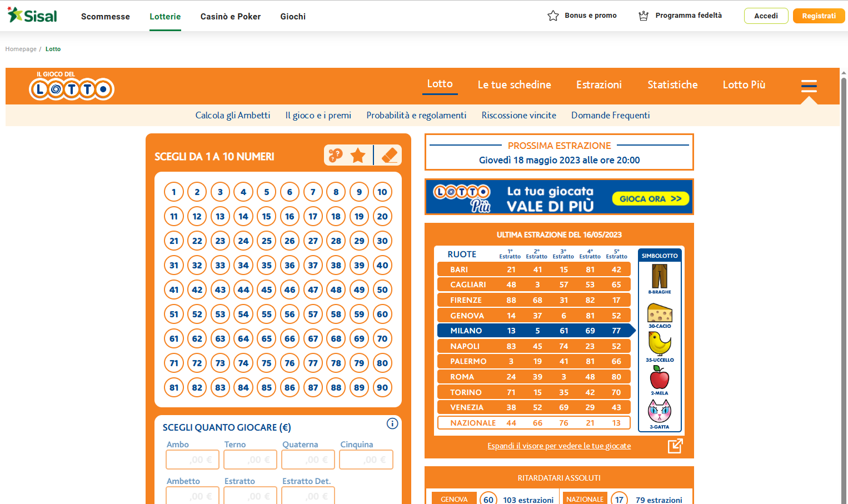This screenshot has height=504, width=848.
Task: Open Probabilità e regolamenti link
Action: click(416, 115)
